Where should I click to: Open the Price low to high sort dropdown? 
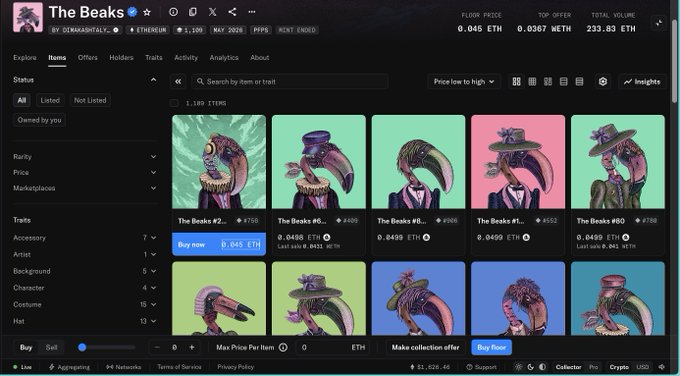[x=464, y=82]
